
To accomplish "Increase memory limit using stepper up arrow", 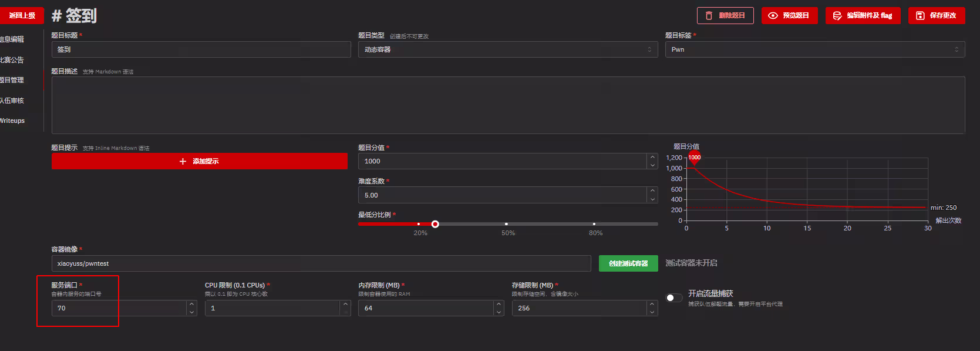I will [x=499, y=305].
